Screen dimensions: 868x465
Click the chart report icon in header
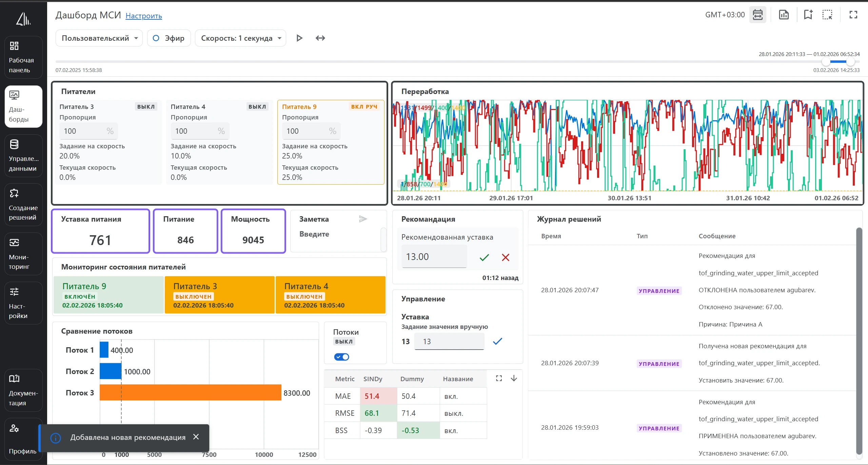[x=784, y=15]
